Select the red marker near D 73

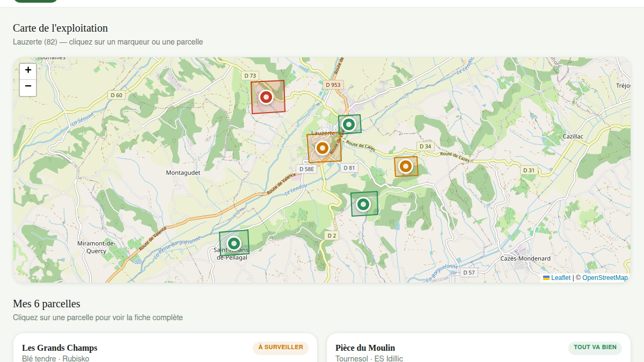(x=266, y=97)
